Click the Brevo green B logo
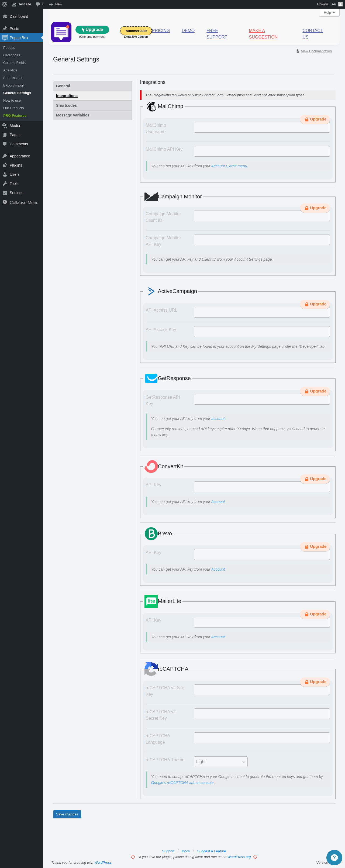Viewport: 345px width, 868px height. tap(151, 533)
